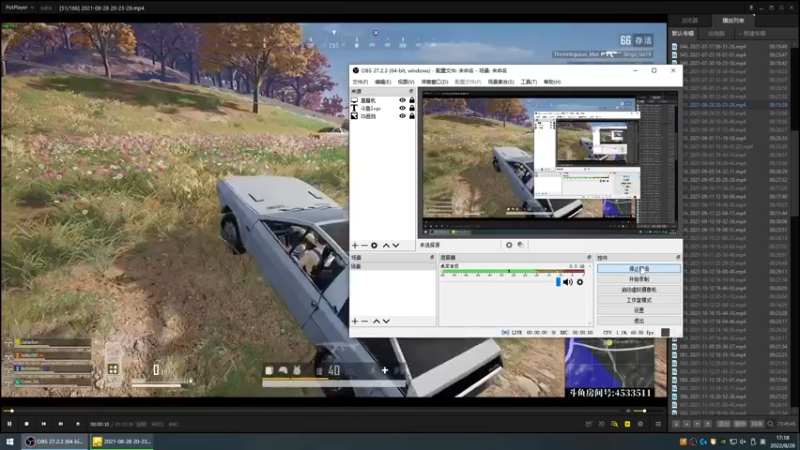Image resolution: width=800 pixels, height=450 pixels.
Task: Open the 文件(F) menu in OBS
Action: [360, 82]
